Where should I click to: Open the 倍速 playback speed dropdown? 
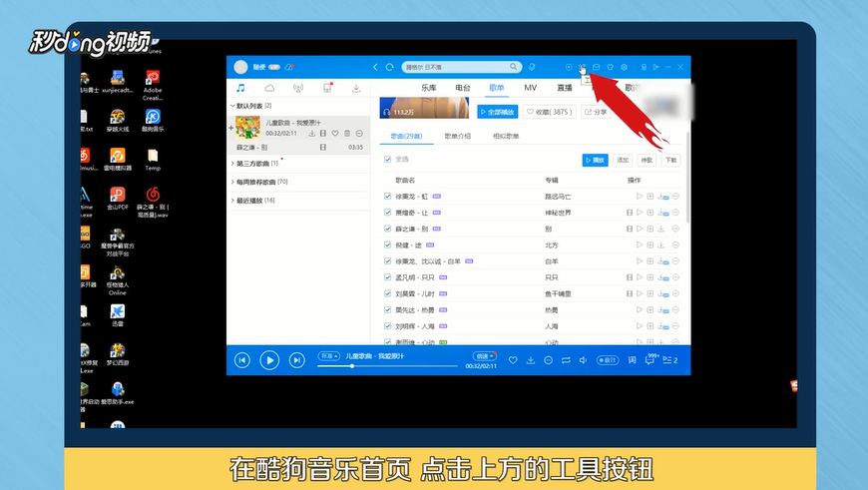484,355
